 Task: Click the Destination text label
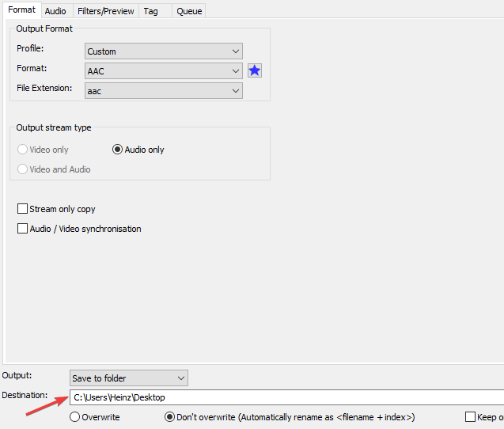[25, 395]
